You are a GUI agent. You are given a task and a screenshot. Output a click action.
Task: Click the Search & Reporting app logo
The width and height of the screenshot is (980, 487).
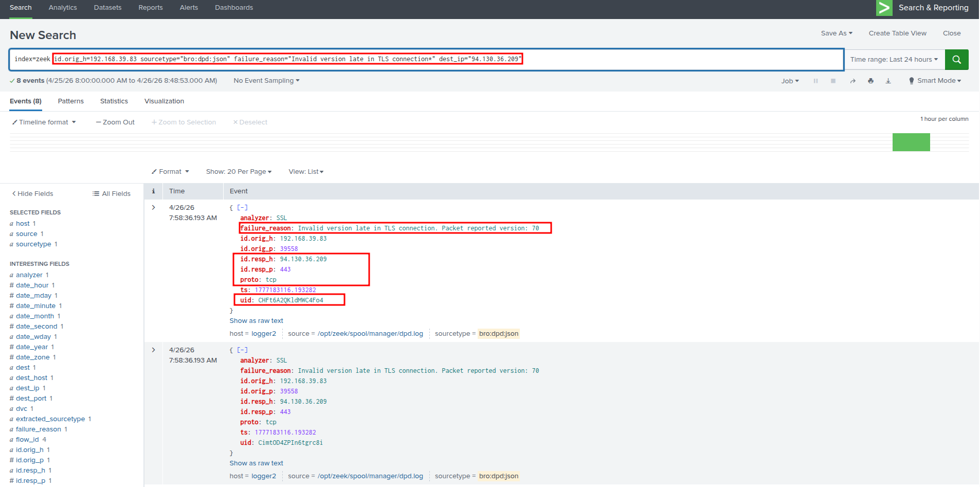pyautogui.click(x=884, y=8)
